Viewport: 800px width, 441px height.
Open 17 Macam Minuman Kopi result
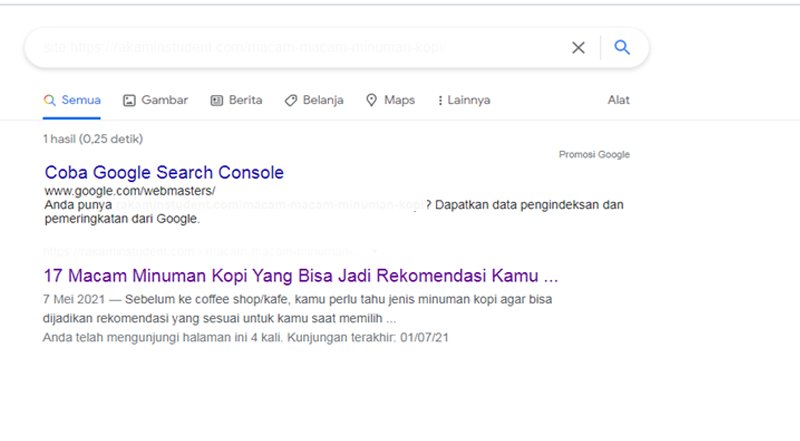click(x=301, y=276)
